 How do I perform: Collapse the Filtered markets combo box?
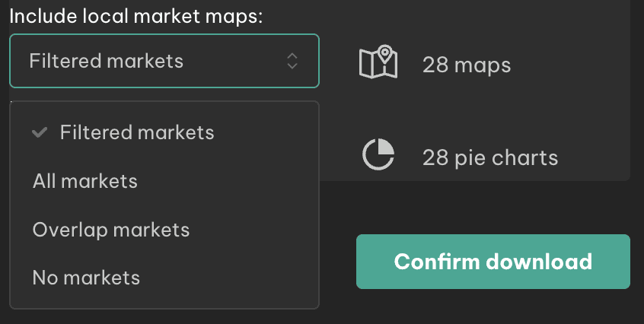point(164,61)
